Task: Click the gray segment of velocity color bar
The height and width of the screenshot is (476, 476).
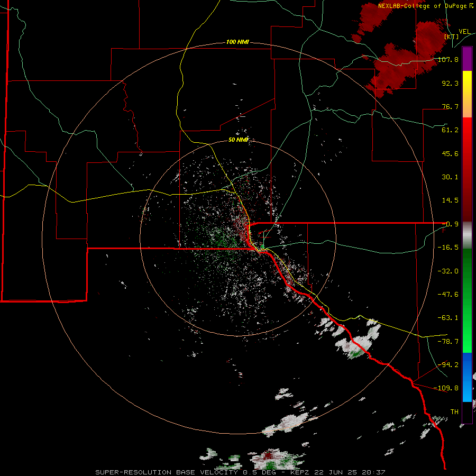Action: coord(467,235)
